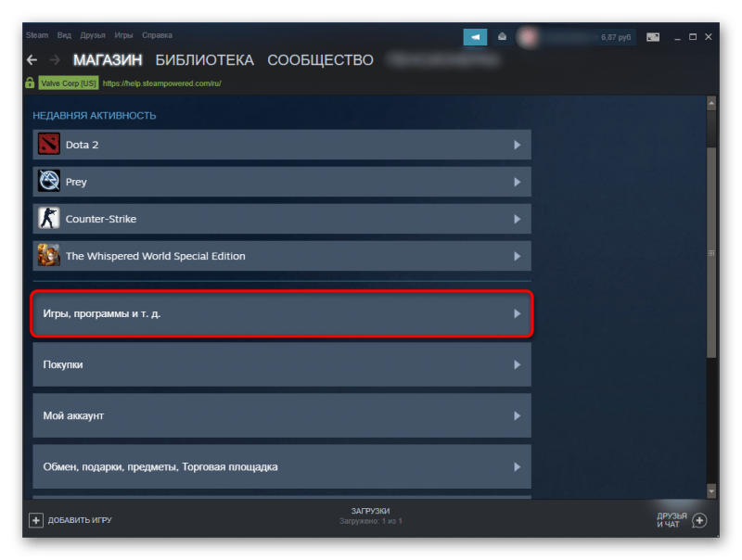This screenshot has height=560, width=742.
Task: Open the inbox envelope notifications
Action: coord(502,37)
